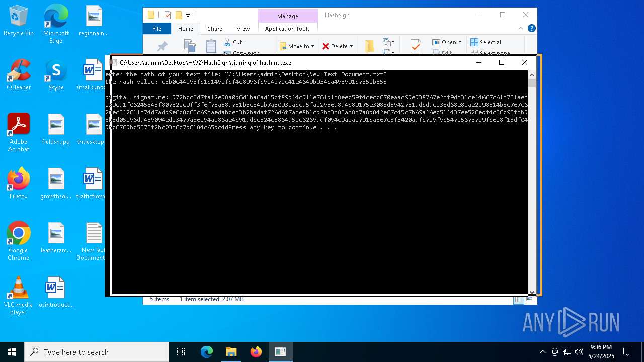Viewport: 644px width, 362px height.
Task: Minimize the signing of hashing.exe console window
Action: [x=479, y=62]
